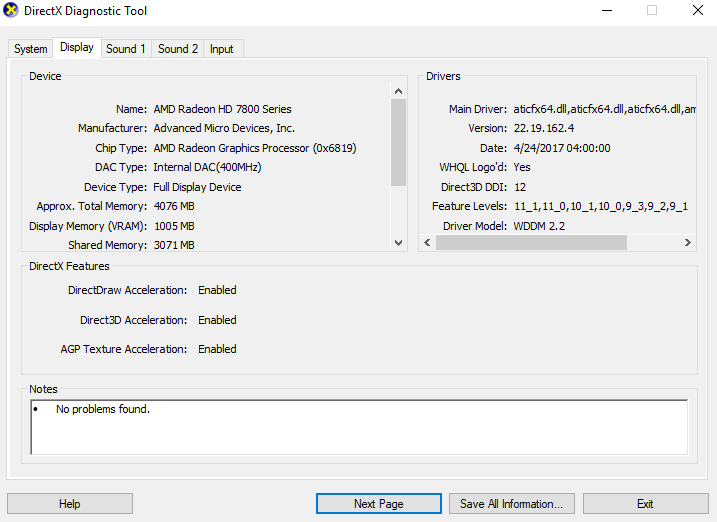Viewport: 717px width, 522px height.
Task: Click the 4076 MB total memory value
Action: pos(174,206)
